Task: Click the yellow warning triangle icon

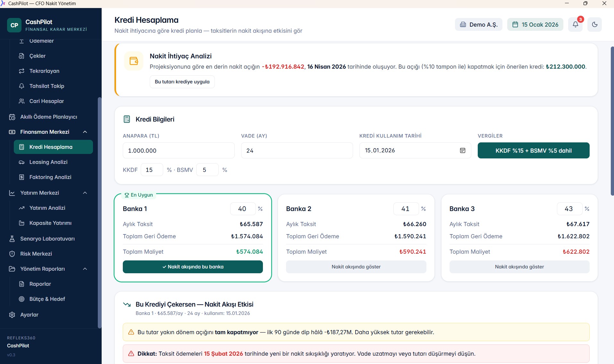Action: coord(131,332)
